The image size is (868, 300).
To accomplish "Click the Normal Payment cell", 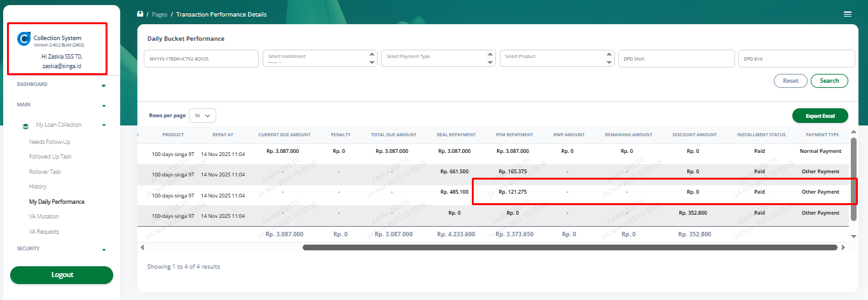I will coord(820,152).
